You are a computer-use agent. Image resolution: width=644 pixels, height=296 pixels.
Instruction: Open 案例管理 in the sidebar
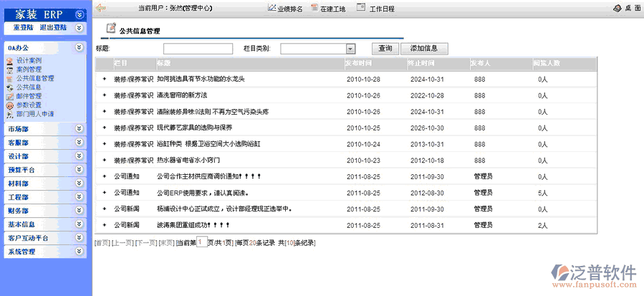coord(29,70)
